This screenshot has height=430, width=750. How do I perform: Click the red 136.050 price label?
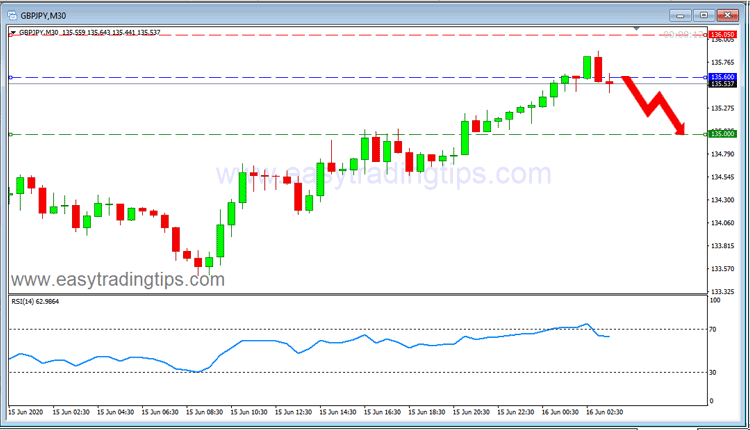722,34
